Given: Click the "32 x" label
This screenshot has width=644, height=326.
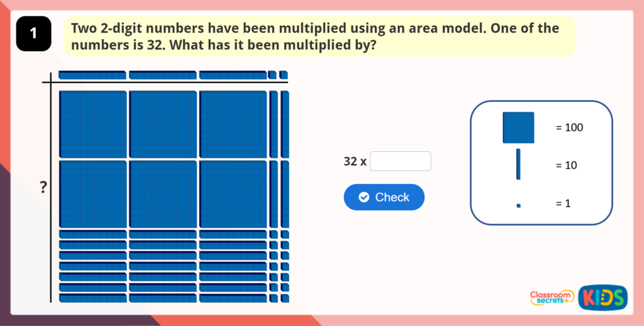Looking at the screenshot, I should (355, 161).
